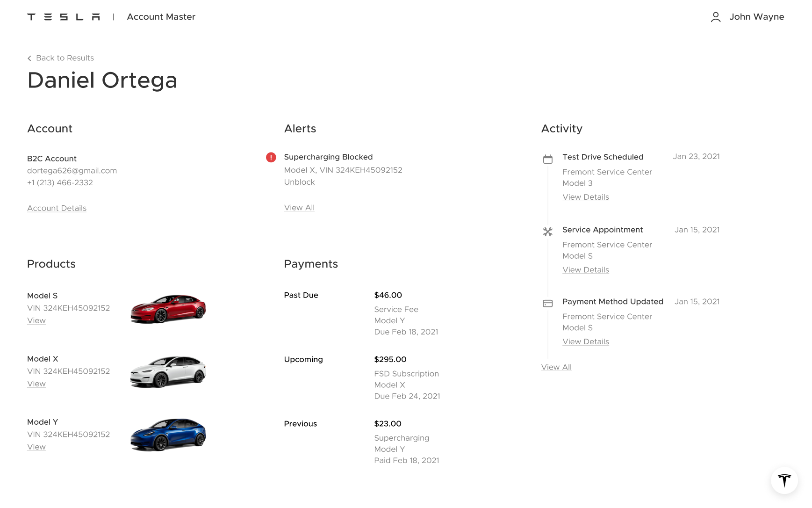Unblock supercharging for Model X
Image resolution: width=812 pixels, height=508 pixels.
click(299, 182)
